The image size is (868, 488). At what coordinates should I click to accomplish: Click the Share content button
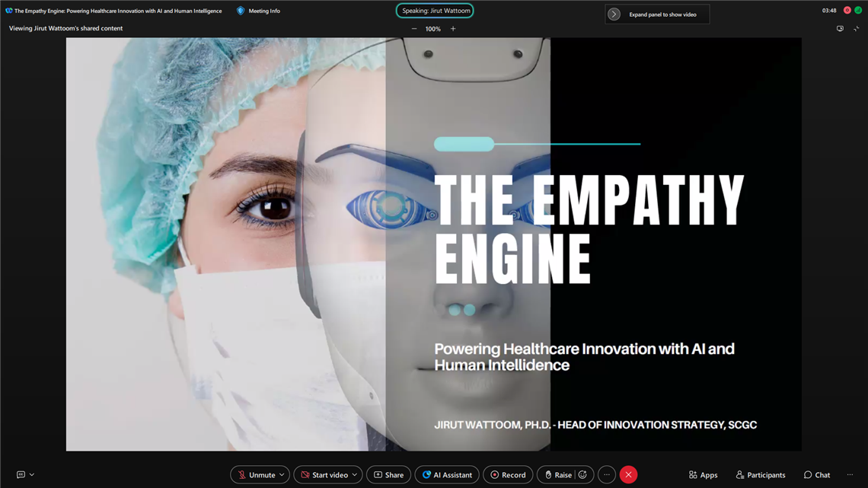click(x=388, y=475)
